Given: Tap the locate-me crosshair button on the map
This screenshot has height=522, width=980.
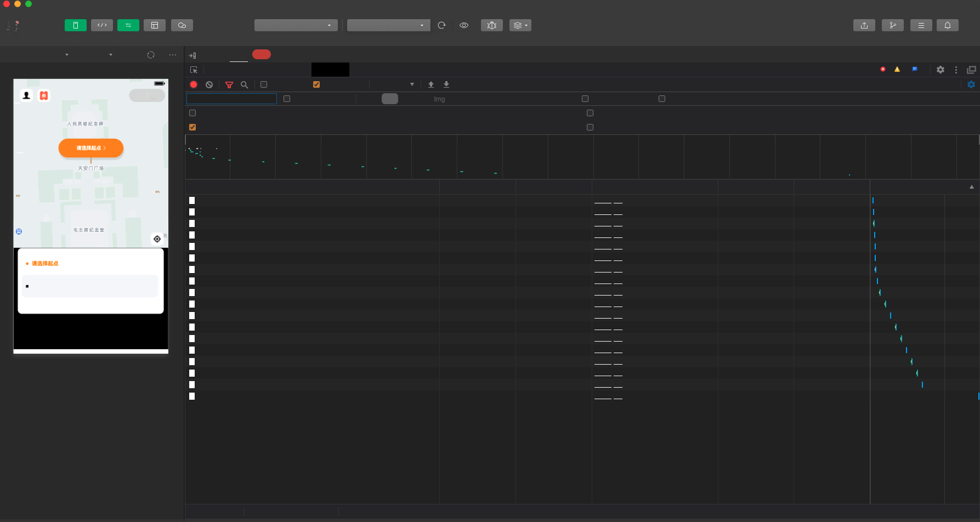Looking at the screenshot, I should [x=157, y=239].
